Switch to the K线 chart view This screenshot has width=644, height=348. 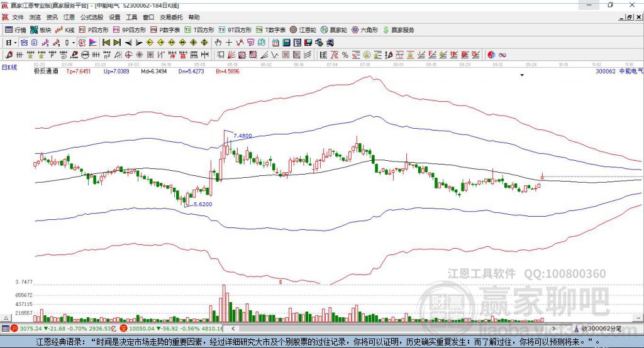click(x=65, y=30)
